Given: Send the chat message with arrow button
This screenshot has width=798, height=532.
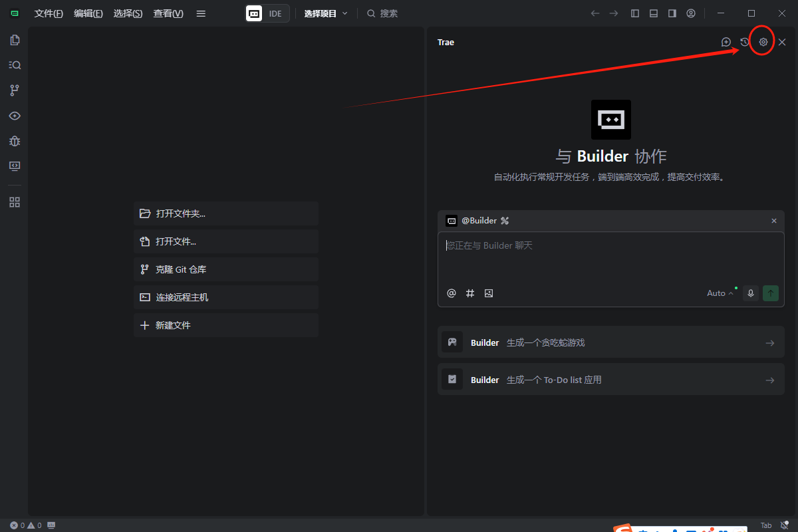Looking at the screenshot, I should pos(771,293).
